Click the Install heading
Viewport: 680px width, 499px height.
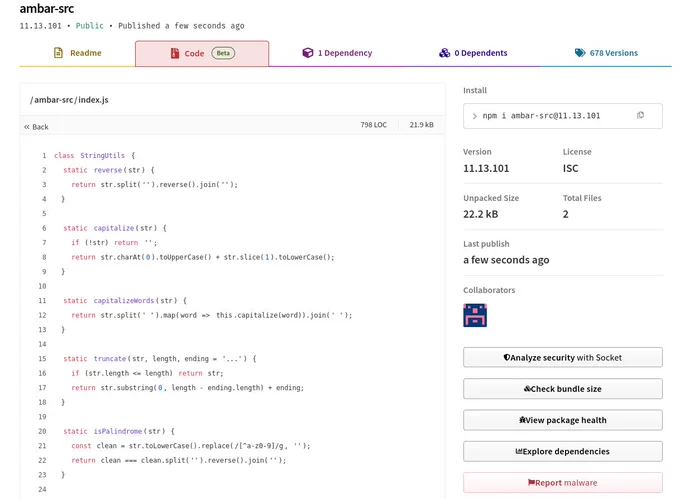[475, 90]
